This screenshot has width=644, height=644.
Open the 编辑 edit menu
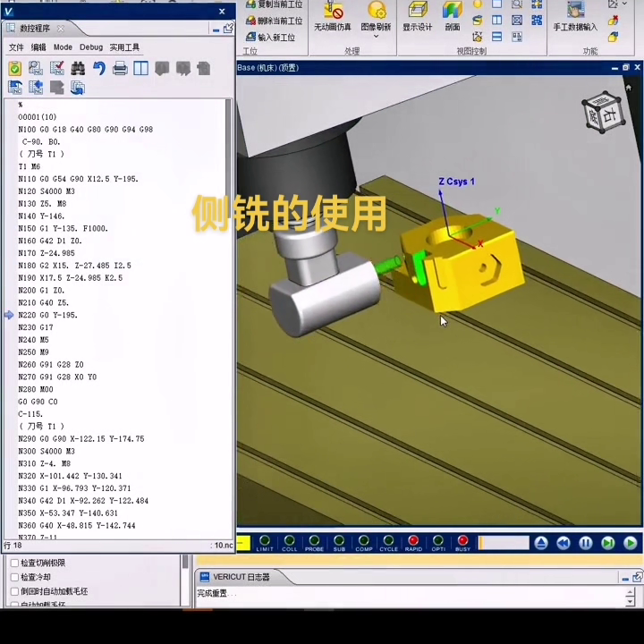click(x=38, y=47)
